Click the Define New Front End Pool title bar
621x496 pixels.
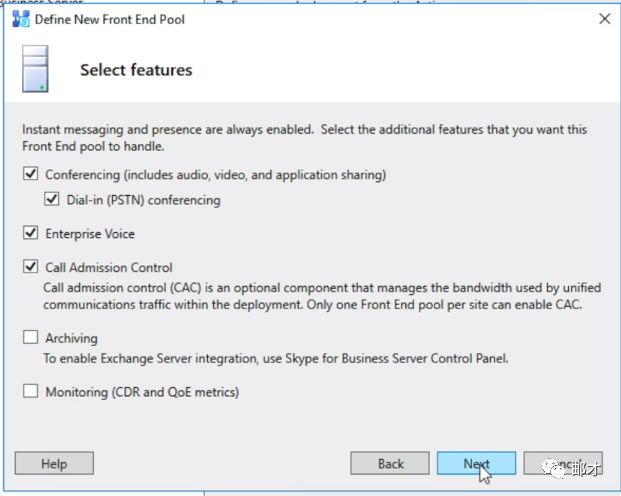[300, 19]
